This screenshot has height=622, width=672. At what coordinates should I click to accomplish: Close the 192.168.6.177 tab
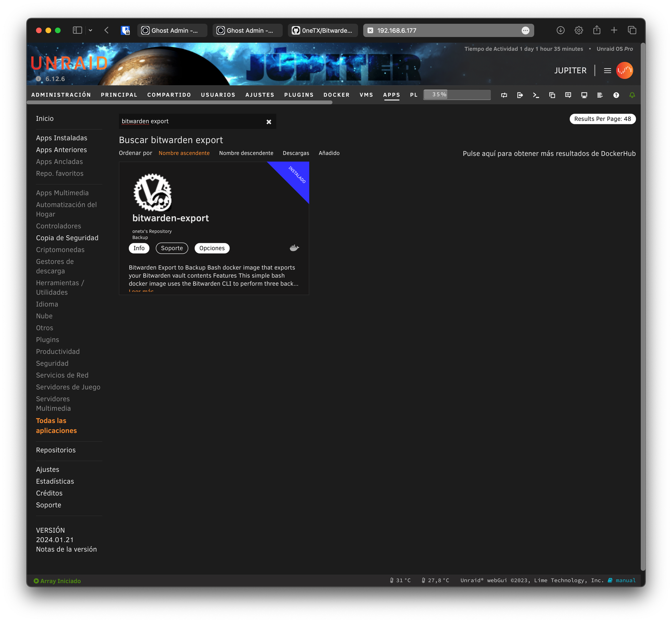(370, 31)
